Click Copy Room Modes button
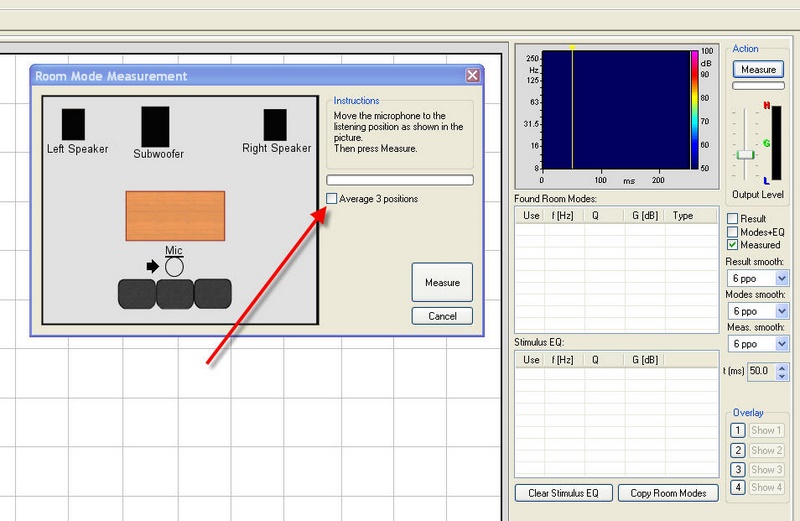This screenshot has width=800, height=521. pyautogui.click(x=668, y=493)
